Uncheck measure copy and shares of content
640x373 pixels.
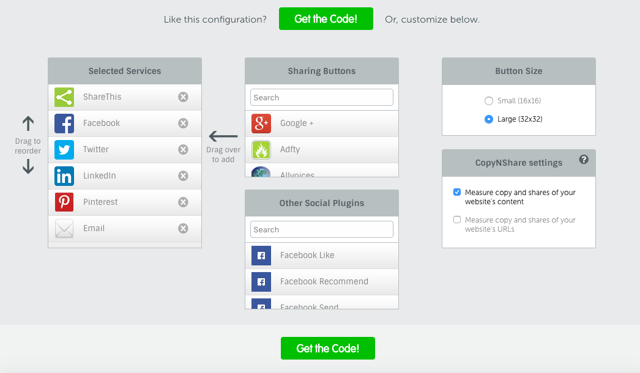pos(457,192)
